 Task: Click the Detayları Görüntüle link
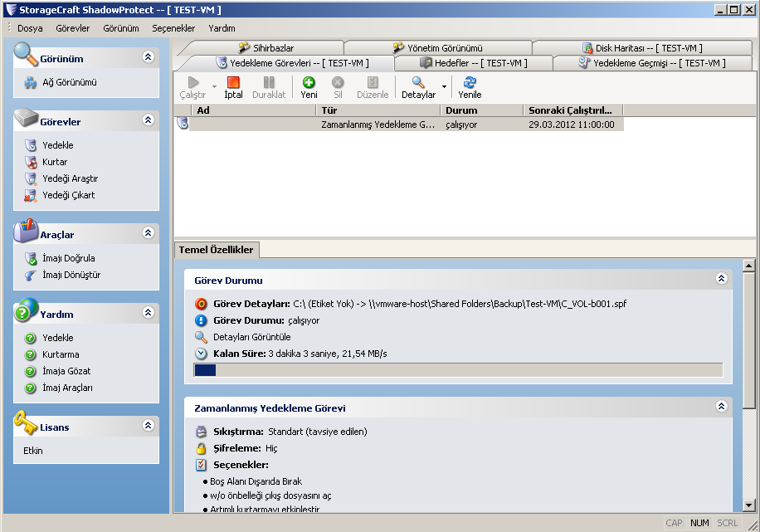point(252,337)
